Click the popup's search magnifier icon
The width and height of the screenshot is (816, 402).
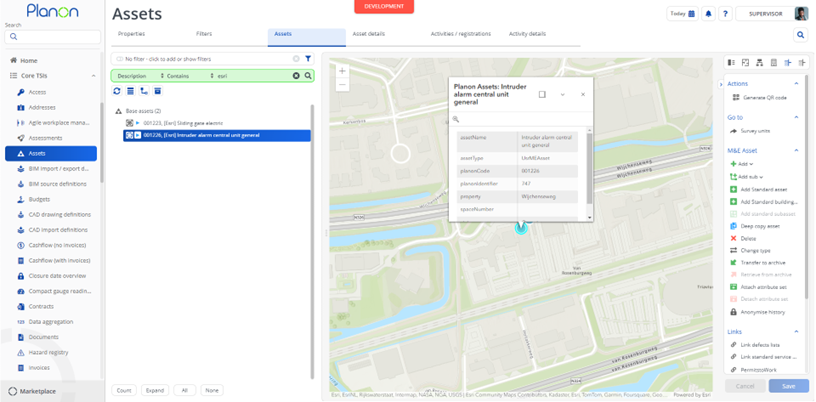click(455, 119)
